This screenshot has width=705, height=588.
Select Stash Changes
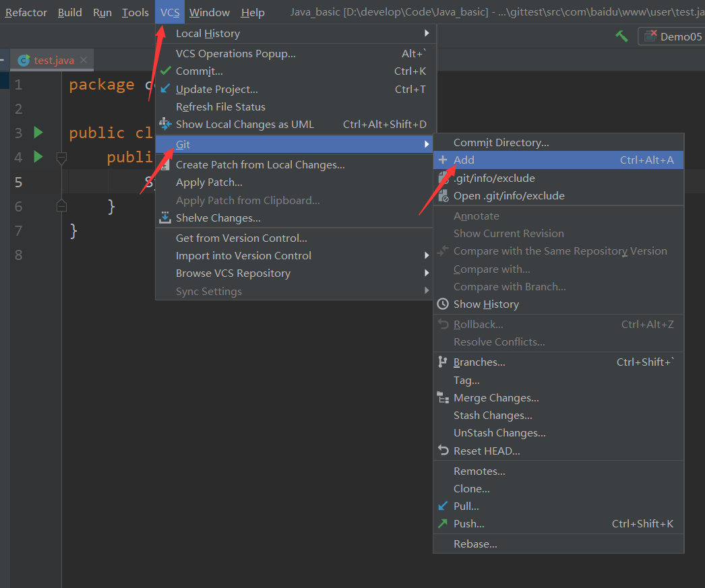(559, 415)
